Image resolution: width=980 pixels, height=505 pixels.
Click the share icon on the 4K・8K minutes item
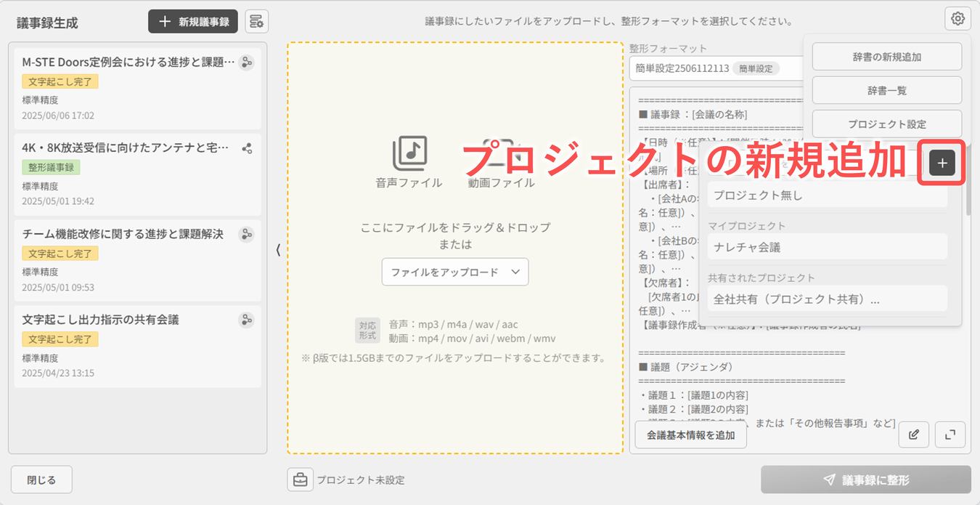[246, 148]
